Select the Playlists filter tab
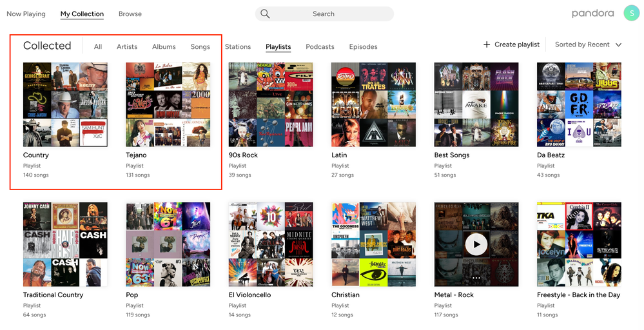 tap(278, 47)
